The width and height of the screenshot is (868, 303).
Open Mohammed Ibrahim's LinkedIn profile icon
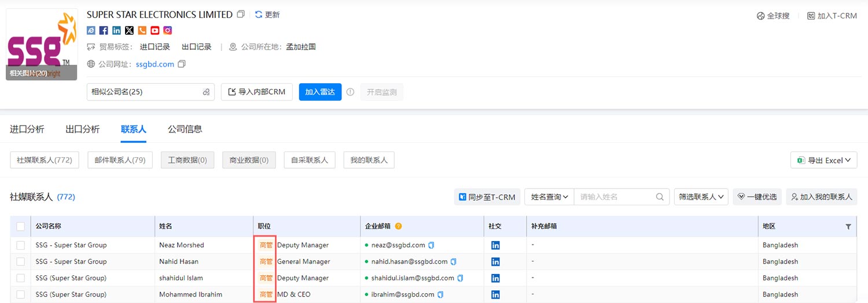pos(495,294)
